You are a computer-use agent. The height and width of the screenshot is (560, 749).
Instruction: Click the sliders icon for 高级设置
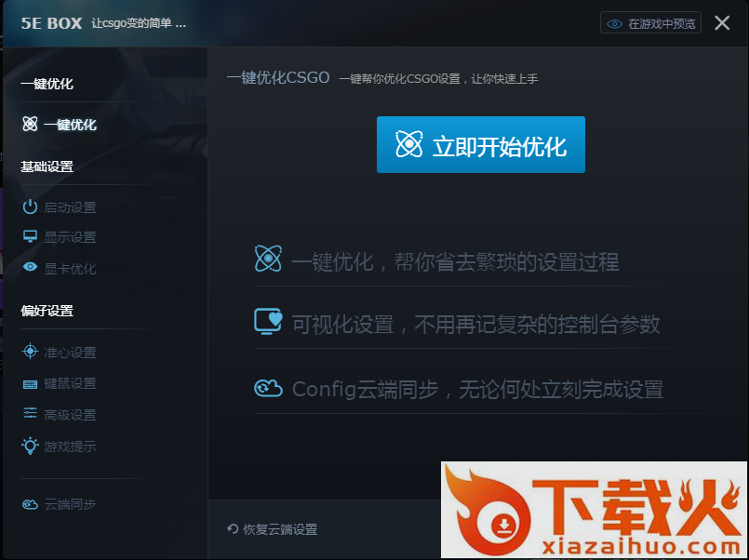coord(30,414)
